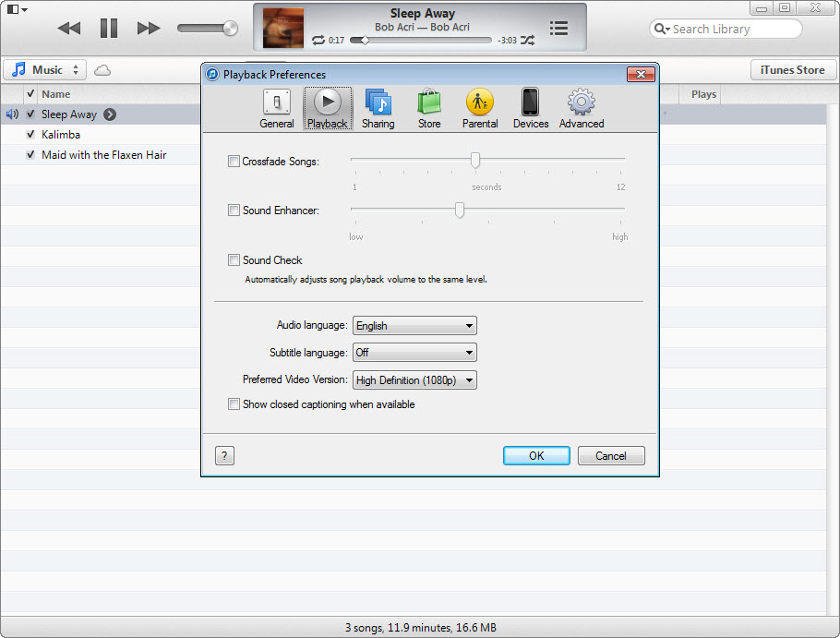Toggle repeat mode icon
Screen dimensions: 840x638
(318, 41)
